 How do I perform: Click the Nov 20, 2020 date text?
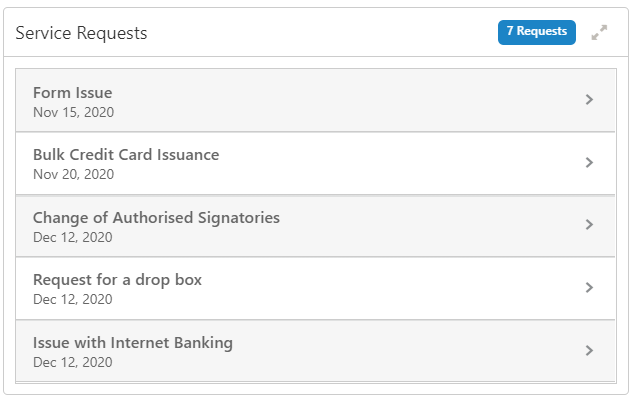click(x=73, y=174)
